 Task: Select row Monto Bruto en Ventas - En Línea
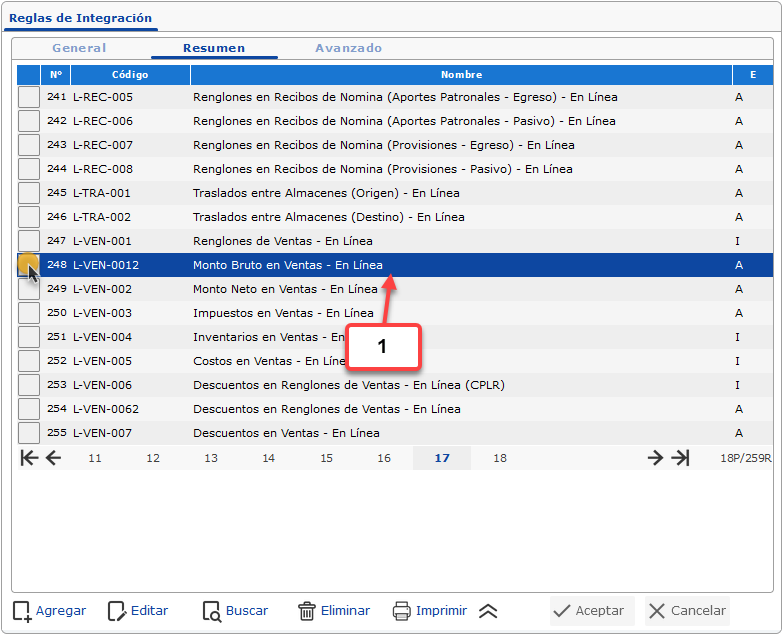click(394, 265)
